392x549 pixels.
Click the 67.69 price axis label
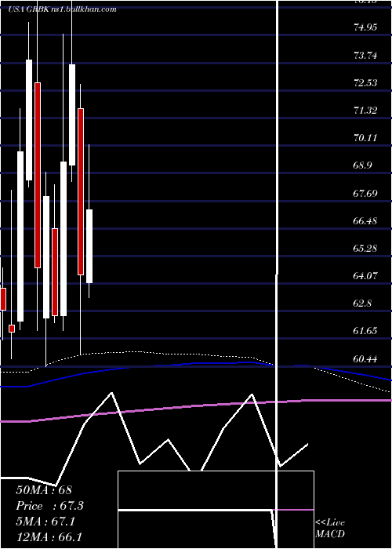(365, 193)
